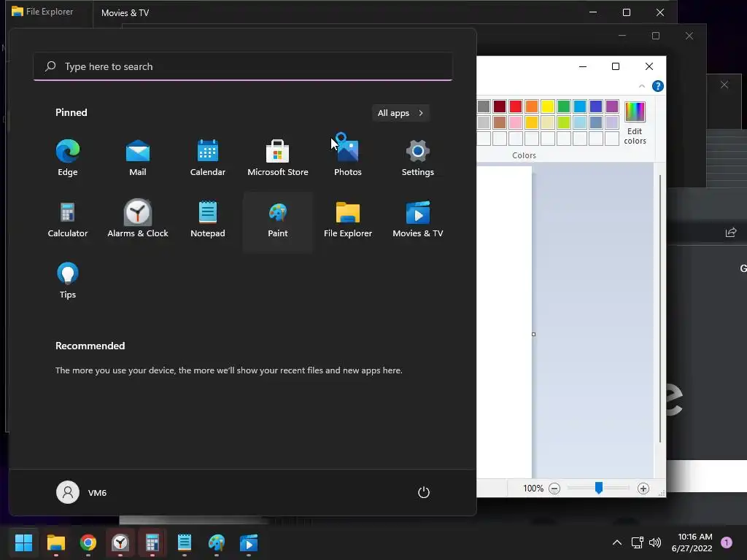Open the clock and date flyout

click(x=692, y=542)
